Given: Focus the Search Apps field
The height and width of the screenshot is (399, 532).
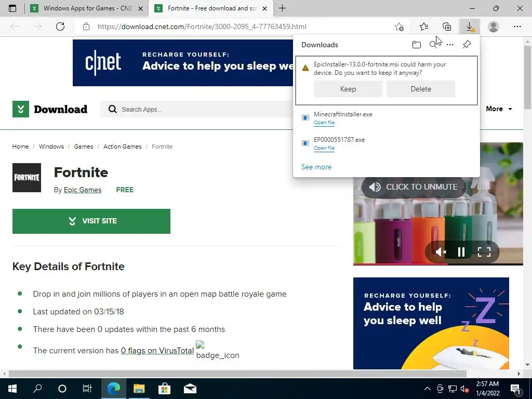Looking at the screenshot, I should (197, 109).
